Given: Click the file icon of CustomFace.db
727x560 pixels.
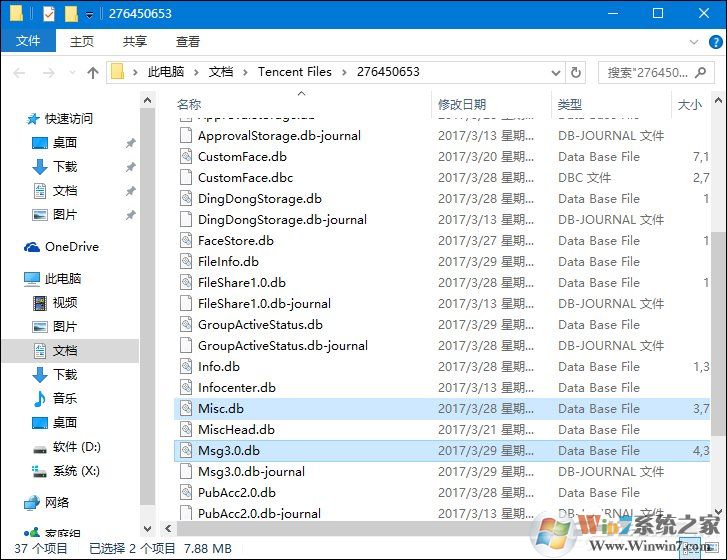Looking at the screenshot, I should tap(186, 156).
